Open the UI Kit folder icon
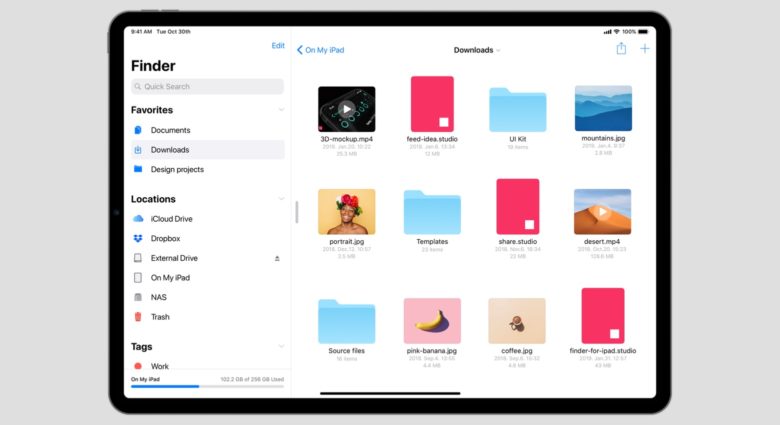This screenshot has width=780, height=425. 517,109
